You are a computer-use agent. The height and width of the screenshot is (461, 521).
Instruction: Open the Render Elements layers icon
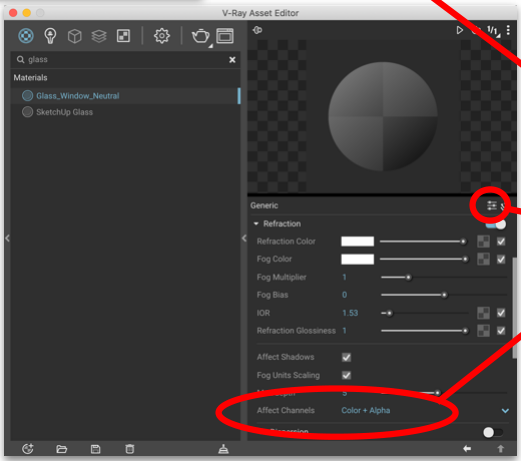click(x=99, y=36)
